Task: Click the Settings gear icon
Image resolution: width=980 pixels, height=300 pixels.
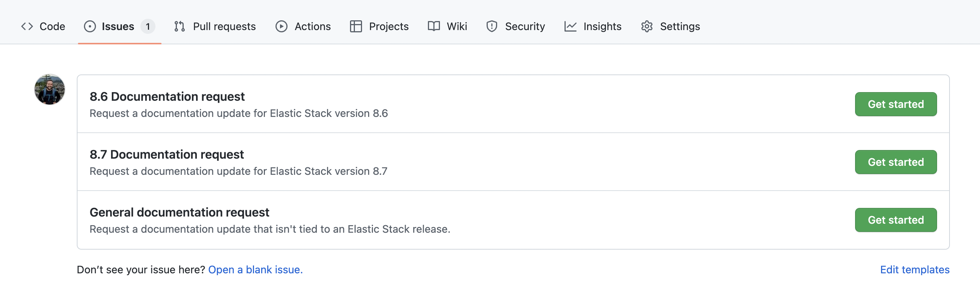Action: [x=647, y=26]
